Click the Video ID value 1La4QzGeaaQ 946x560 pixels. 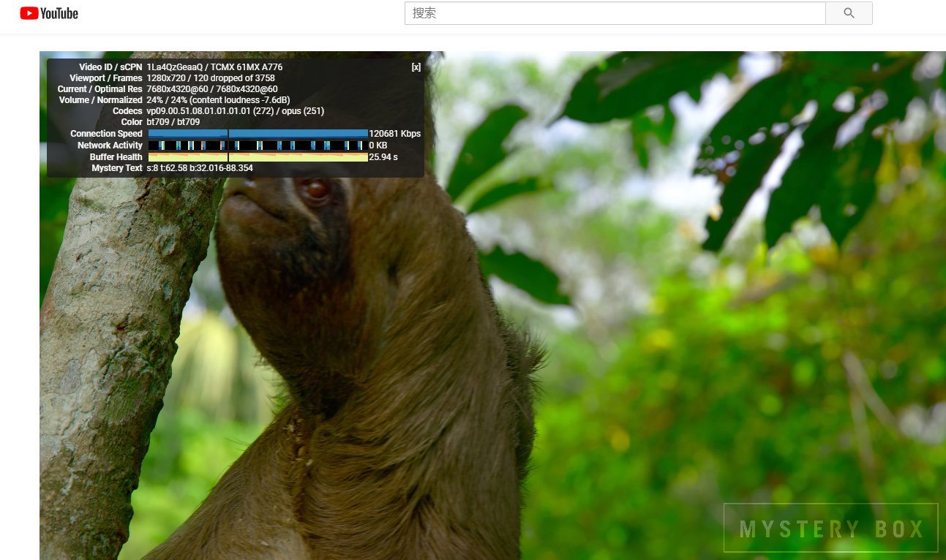(174, 67)
